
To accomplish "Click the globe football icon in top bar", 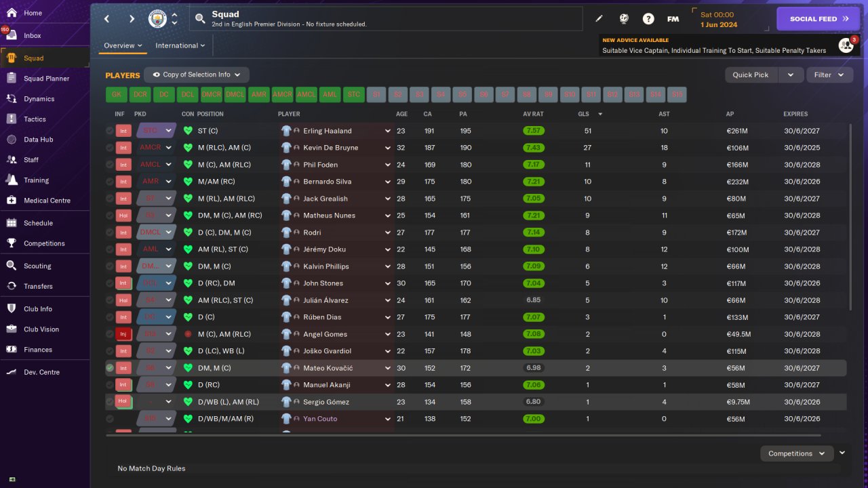I will (x=624, y=19).
